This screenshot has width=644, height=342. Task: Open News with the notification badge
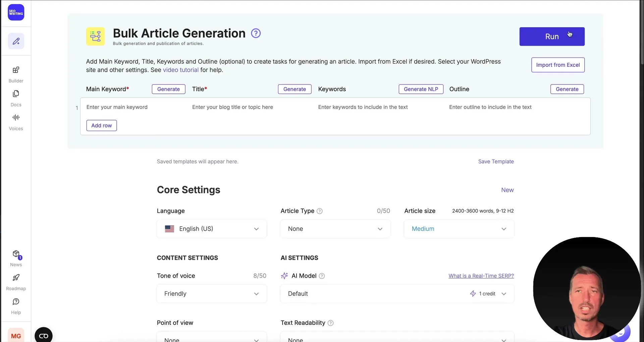(15, 258)
